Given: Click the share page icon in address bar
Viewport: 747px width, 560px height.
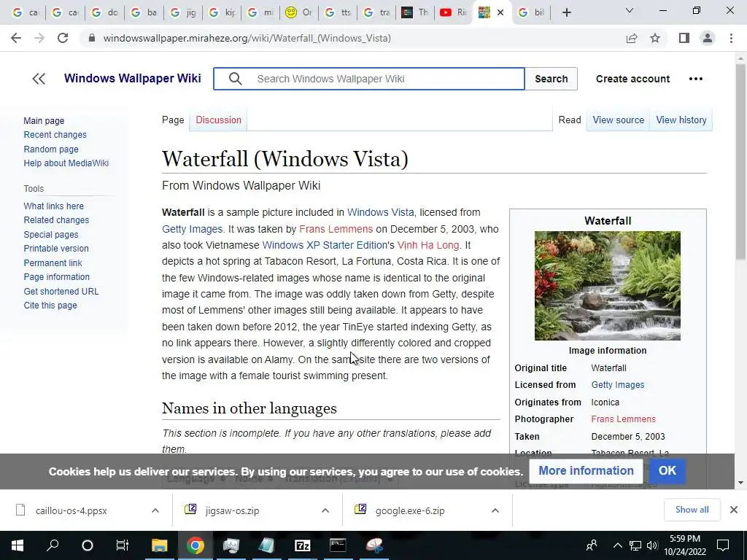Looking at the screenshot, I should coord(632,38).
